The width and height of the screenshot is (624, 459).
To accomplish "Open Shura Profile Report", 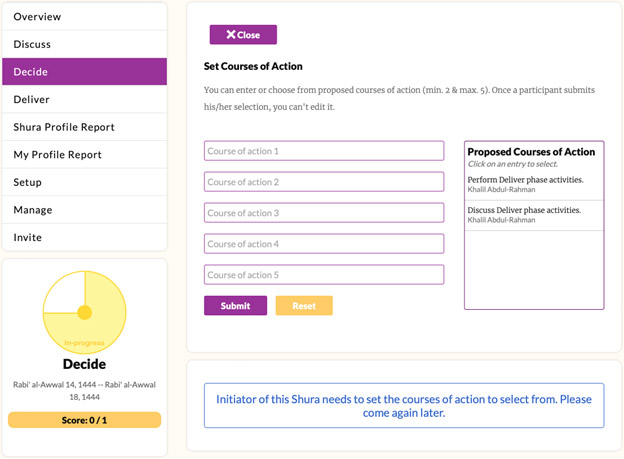I will 84,127.
